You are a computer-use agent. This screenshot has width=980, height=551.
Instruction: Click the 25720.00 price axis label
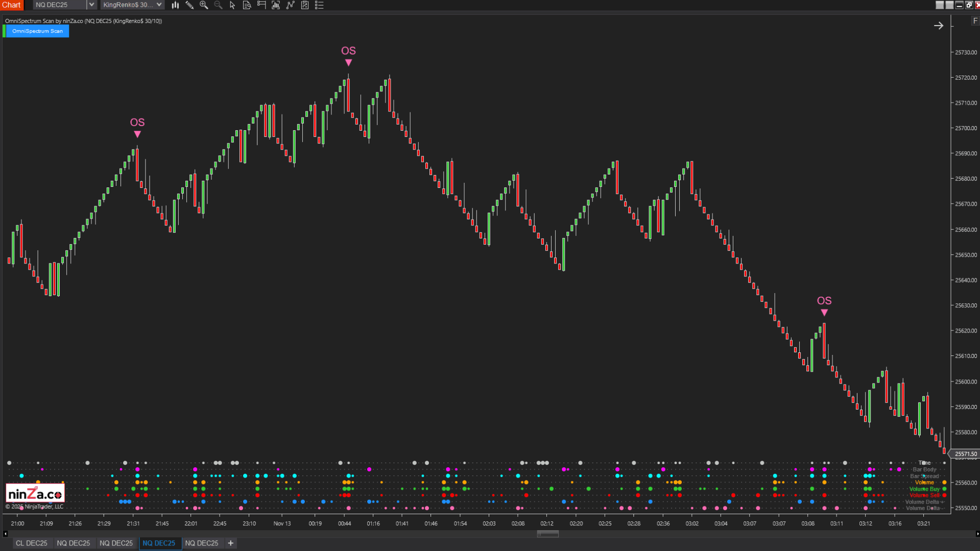click(x=966, y=78)
